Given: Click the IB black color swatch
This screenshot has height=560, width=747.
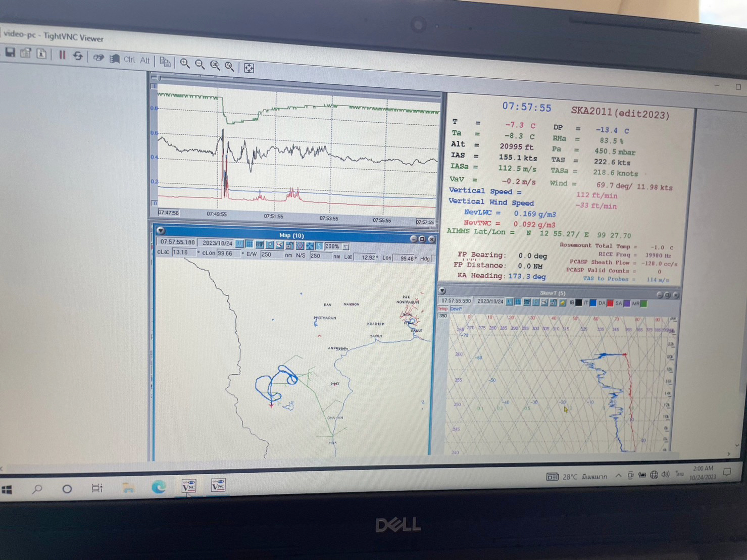Looking at the screenshot, I should pos(579,303).
